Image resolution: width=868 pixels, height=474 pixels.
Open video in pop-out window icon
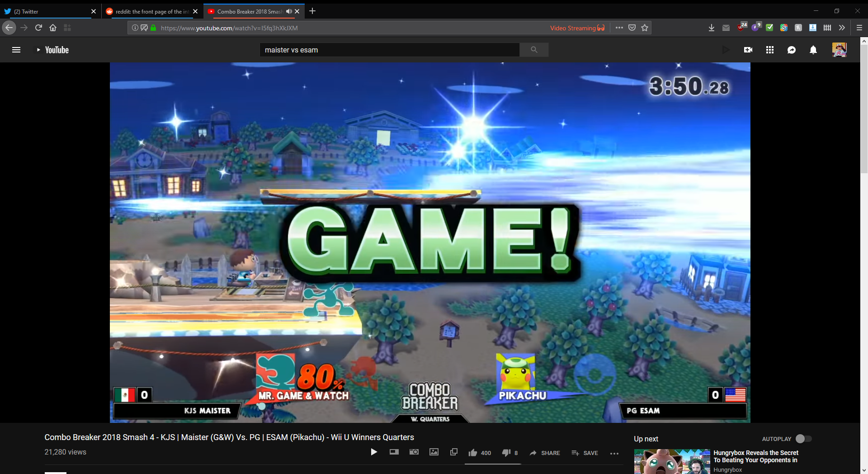(454, 452)
